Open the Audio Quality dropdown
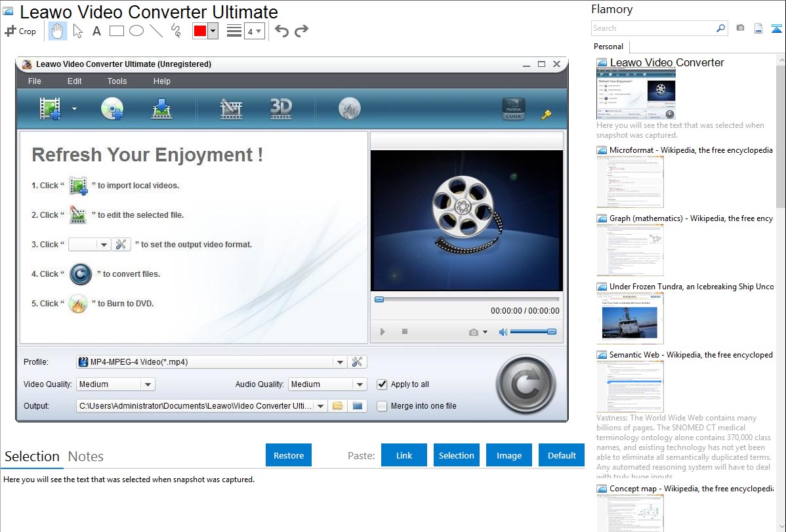 pos(359,384)
